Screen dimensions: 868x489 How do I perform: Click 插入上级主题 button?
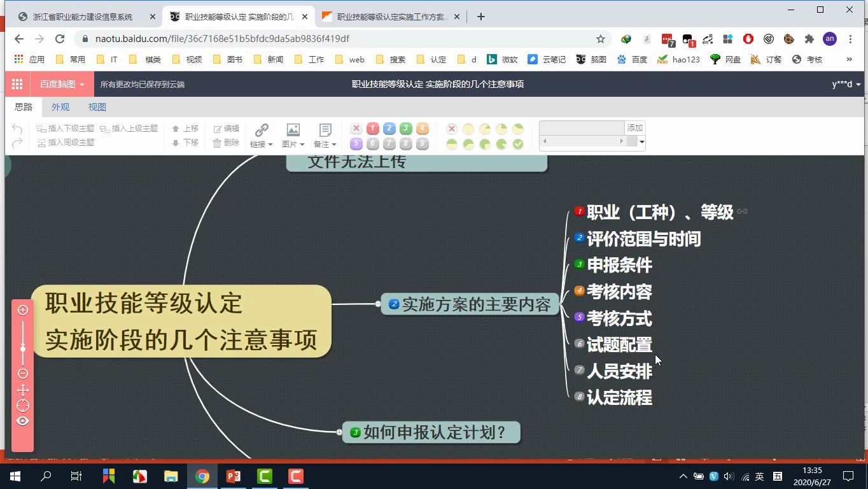[x=129, y=129]
